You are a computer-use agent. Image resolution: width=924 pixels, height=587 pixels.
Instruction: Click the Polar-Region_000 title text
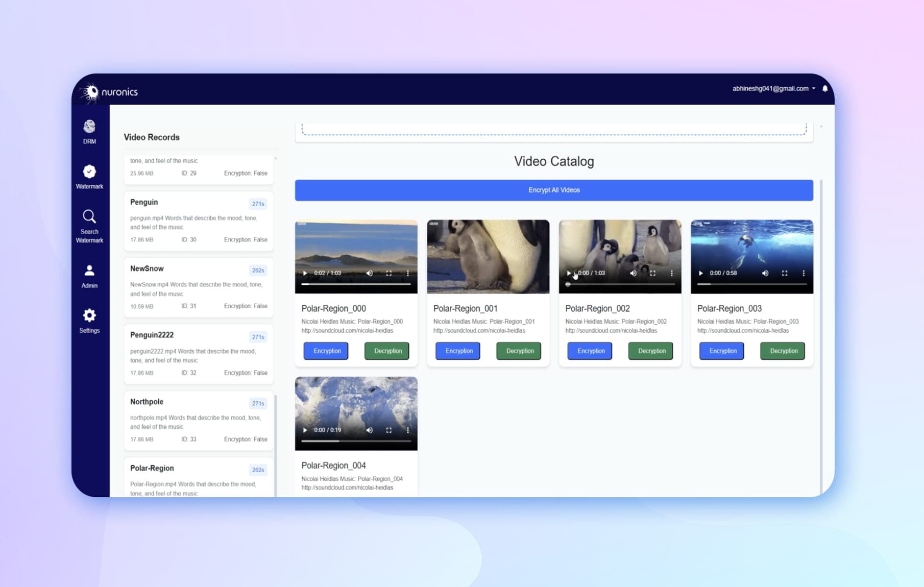tap(333, 308)
